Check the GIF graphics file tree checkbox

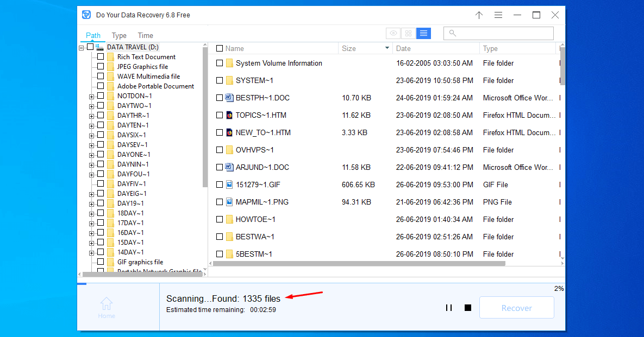click(100, 262)
